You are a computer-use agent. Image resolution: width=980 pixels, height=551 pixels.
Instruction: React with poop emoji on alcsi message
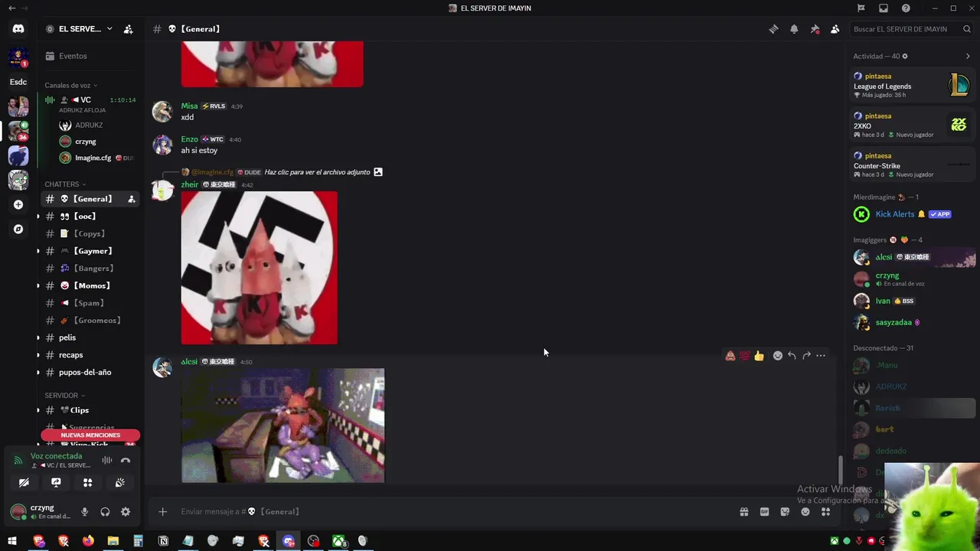730,356
